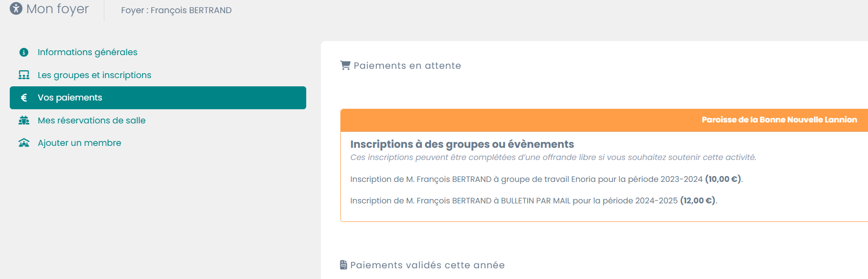Click the room reservation icon
Image resolution: width=868 pixels, height=279 pixels.
click(23, 120)
